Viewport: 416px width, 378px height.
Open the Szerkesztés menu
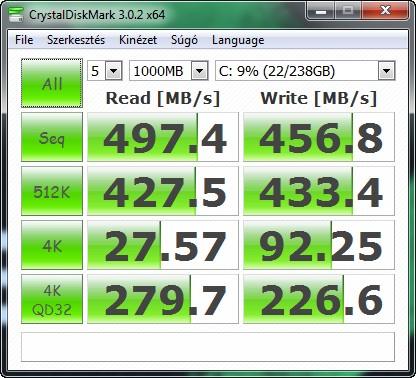coord(76,40)
